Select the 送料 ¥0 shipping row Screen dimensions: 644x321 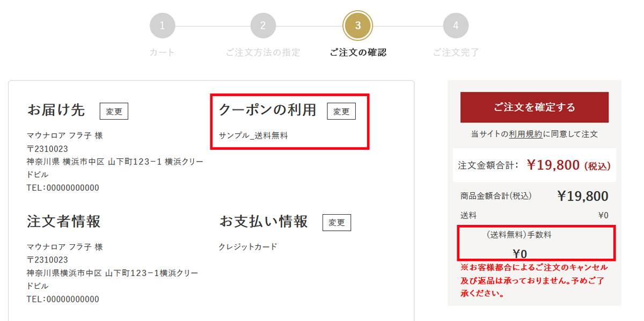535,216
